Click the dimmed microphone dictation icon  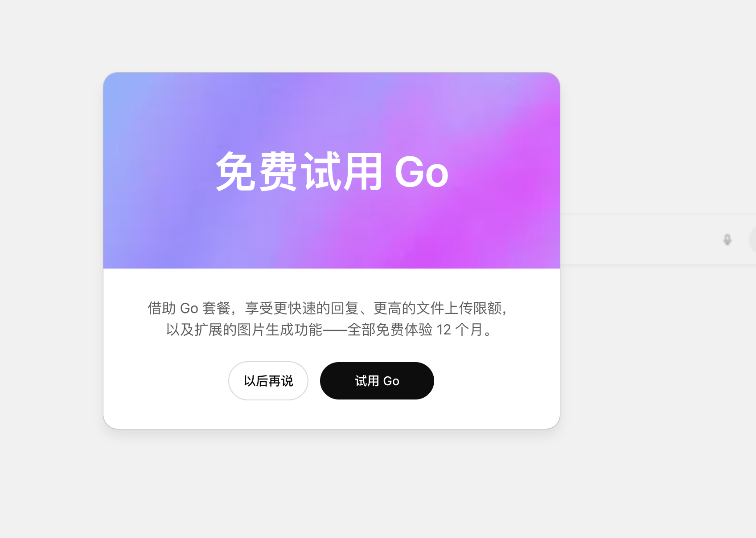click(727, 240)
